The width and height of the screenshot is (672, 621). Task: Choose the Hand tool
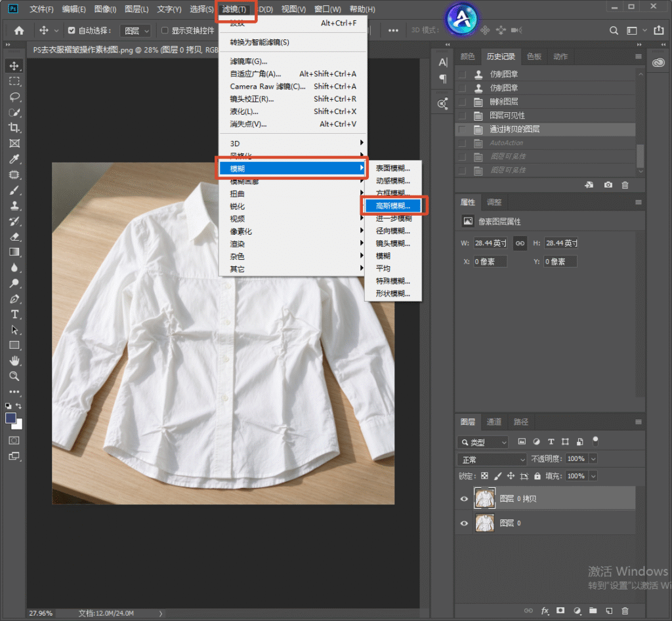click(x=14, y=361)
